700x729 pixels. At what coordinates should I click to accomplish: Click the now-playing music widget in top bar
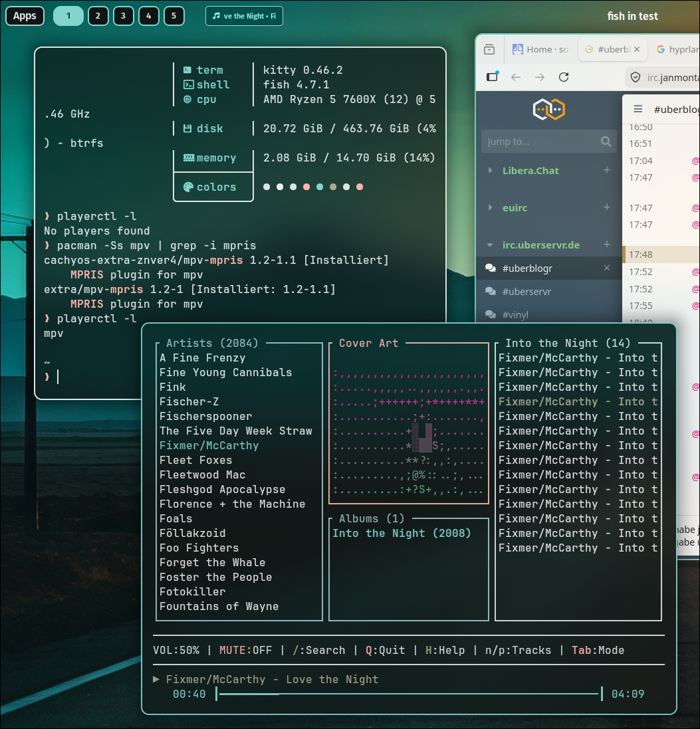pyautogui.click(x=244, y=16)
